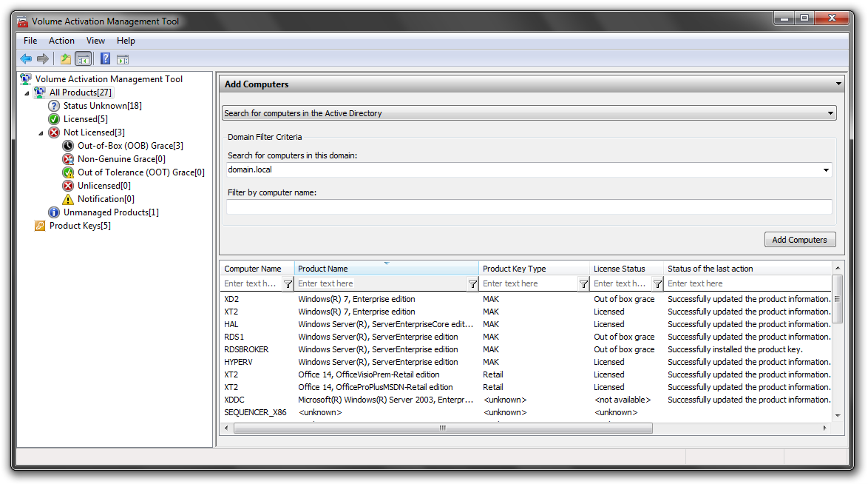Screen dimensions: 868x484
Task: Click the horizontal scrollbar right arrow
Action: tap(825, 428)
